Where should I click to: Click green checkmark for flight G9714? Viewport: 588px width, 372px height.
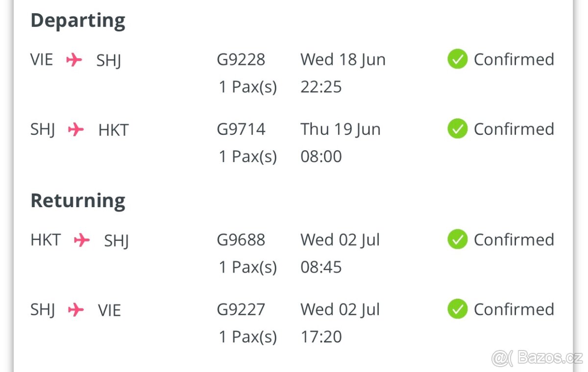[x=457, y=129]
